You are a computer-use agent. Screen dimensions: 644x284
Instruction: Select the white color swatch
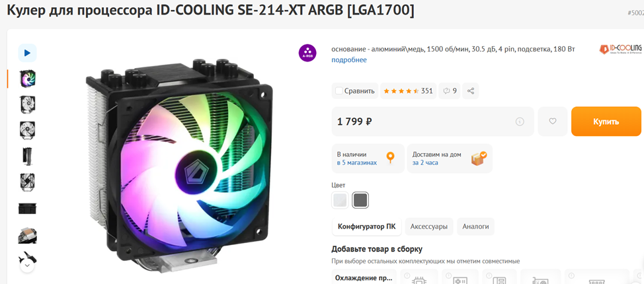click(340, 200)
